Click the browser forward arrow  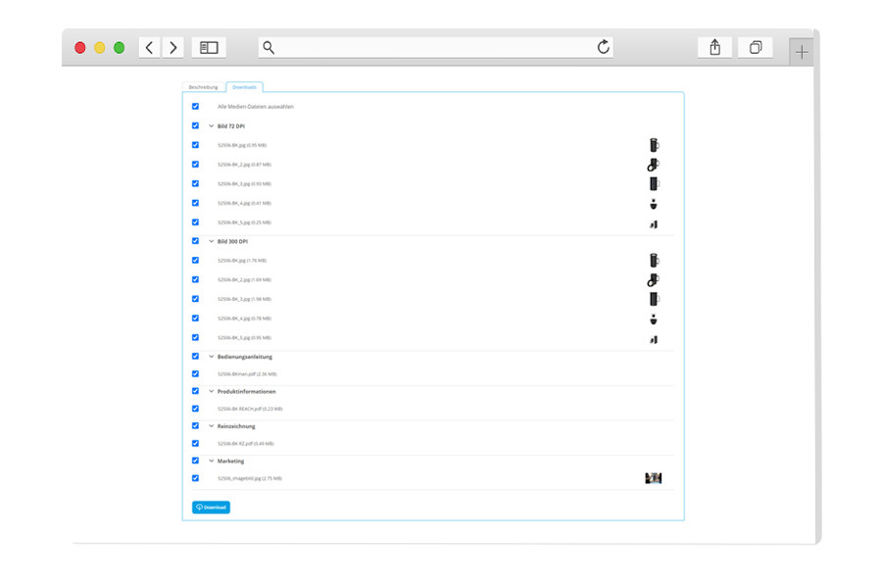coord(173,48)
